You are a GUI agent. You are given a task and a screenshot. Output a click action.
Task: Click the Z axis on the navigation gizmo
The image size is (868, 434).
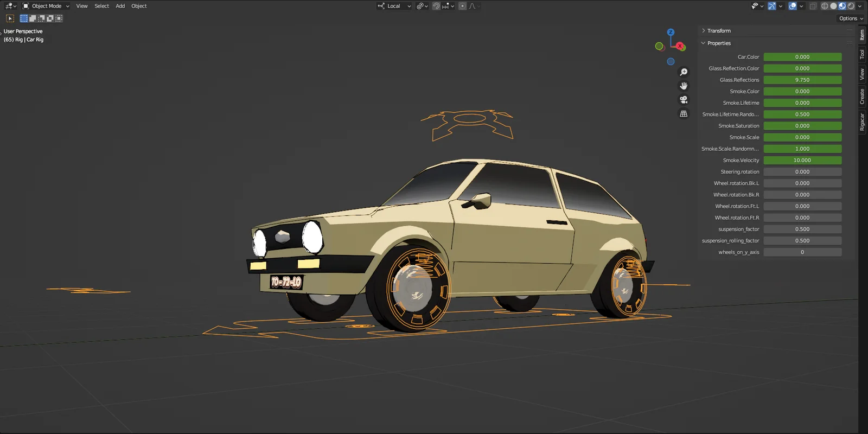click(671, 33)
